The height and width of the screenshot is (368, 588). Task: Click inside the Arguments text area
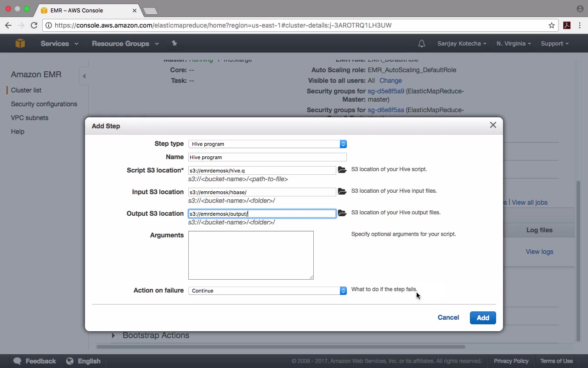(x=251, y=255)
